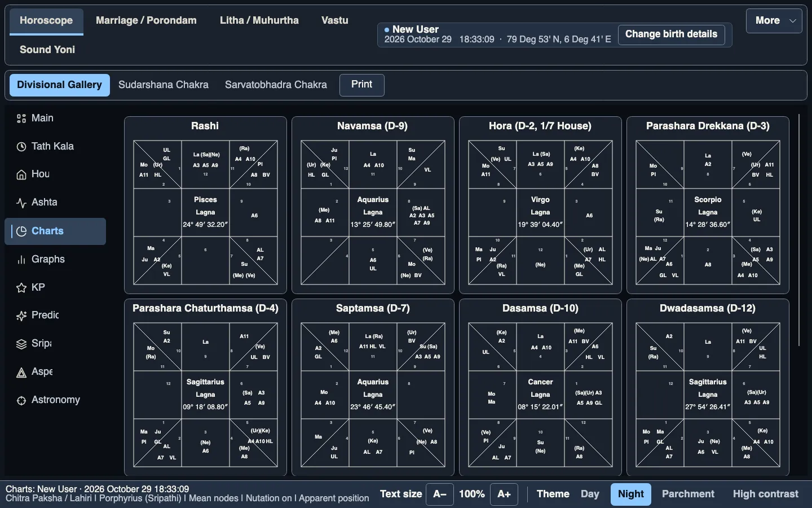Open the Parashara Chaturthamsa (D-4) chart
812x508 pixels.
tap(205, 388)
